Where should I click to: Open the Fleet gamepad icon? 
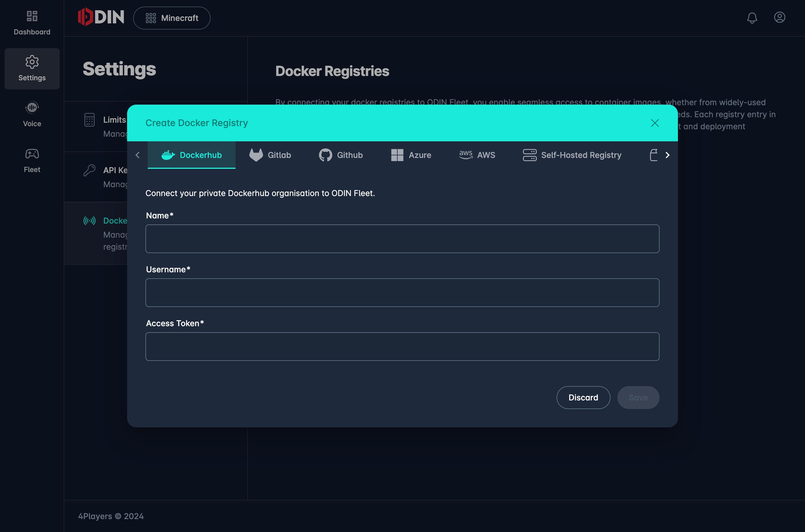32,154
